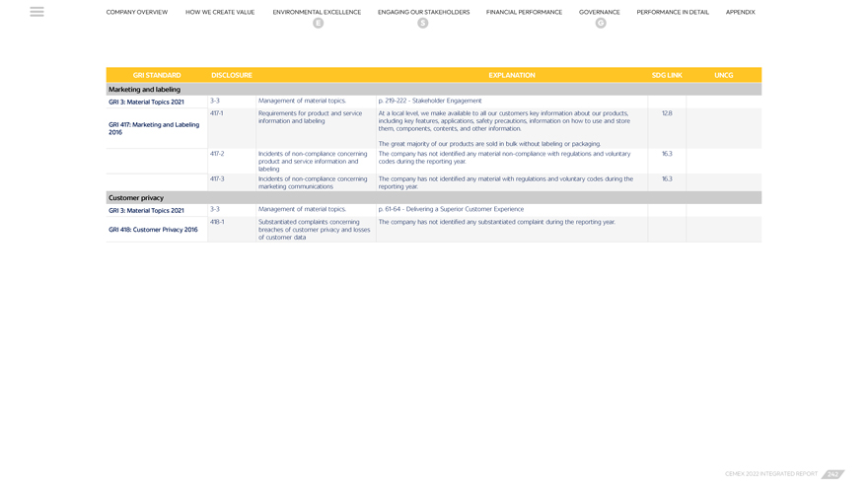Go to the Governance section
868x488 pixels.
[600, 12]
